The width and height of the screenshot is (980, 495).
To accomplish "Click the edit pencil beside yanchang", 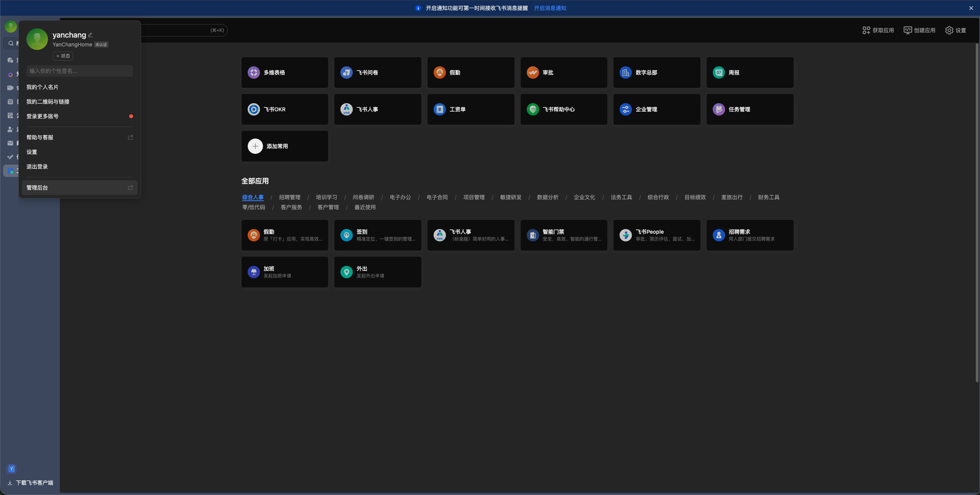I will (90, 35).
